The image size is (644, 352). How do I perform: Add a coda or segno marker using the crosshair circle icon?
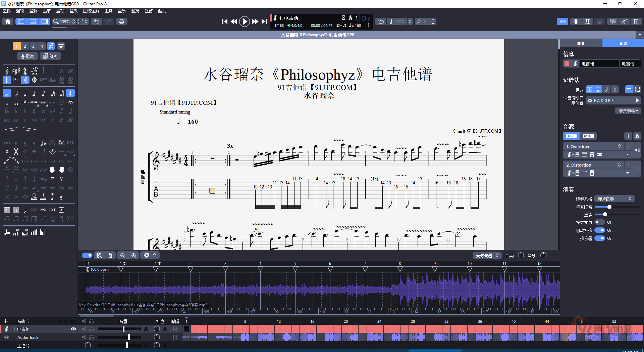tap(34, 80)
